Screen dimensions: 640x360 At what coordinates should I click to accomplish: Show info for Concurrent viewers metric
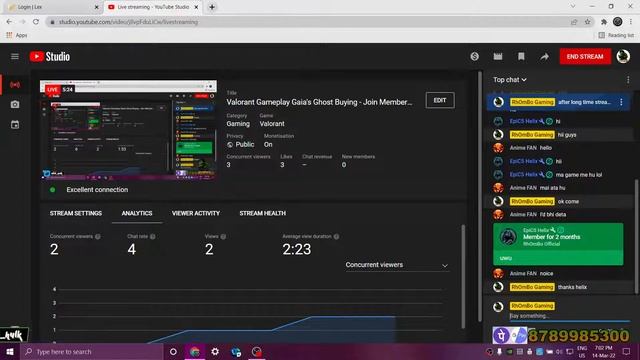(98, 236)
